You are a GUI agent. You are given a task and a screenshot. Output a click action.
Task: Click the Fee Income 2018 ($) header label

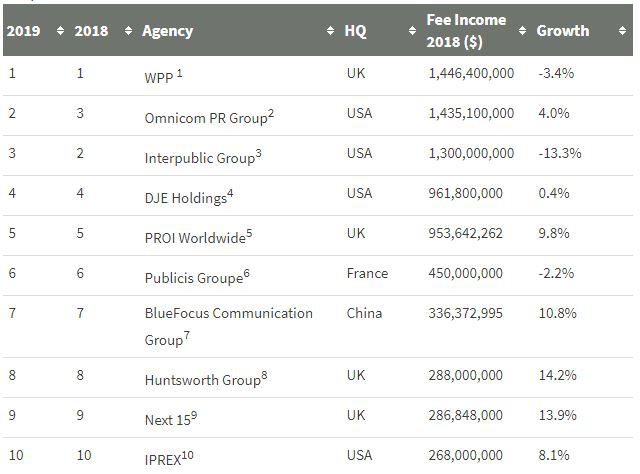466,30
